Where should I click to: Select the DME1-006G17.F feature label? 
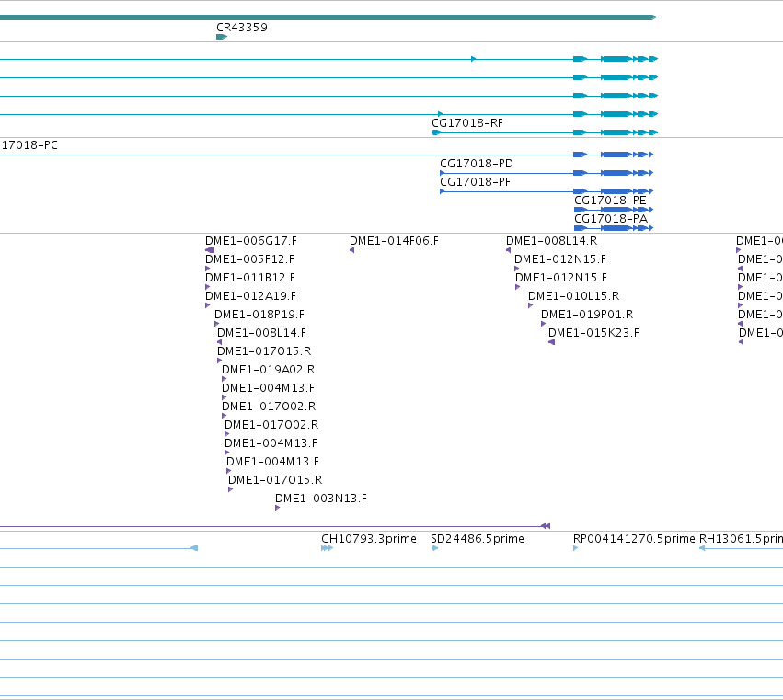(x=251, y=241)
